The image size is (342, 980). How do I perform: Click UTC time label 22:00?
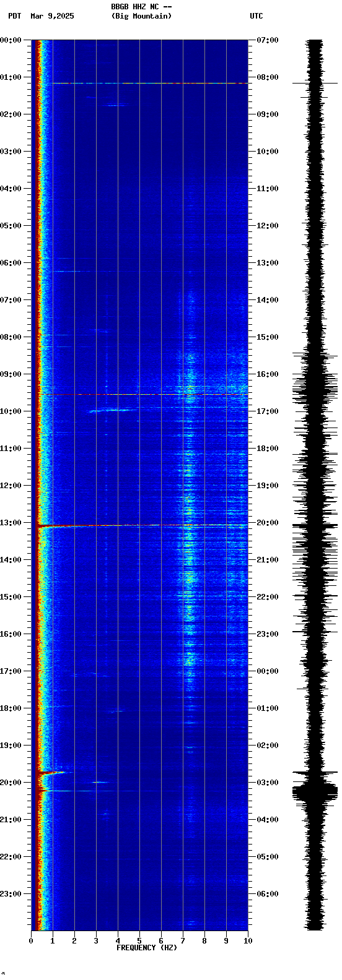[268, 597]
